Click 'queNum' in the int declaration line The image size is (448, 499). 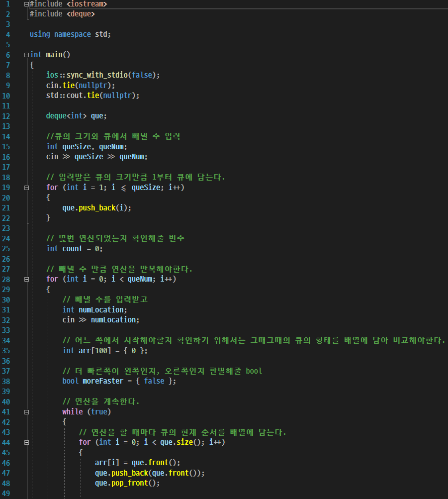(x=111, y=147)
